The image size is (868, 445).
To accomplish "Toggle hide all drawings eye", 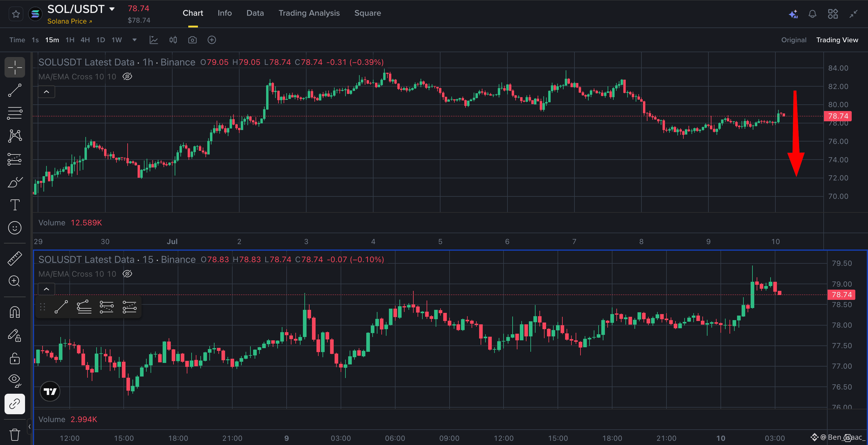I will [15, 381].
